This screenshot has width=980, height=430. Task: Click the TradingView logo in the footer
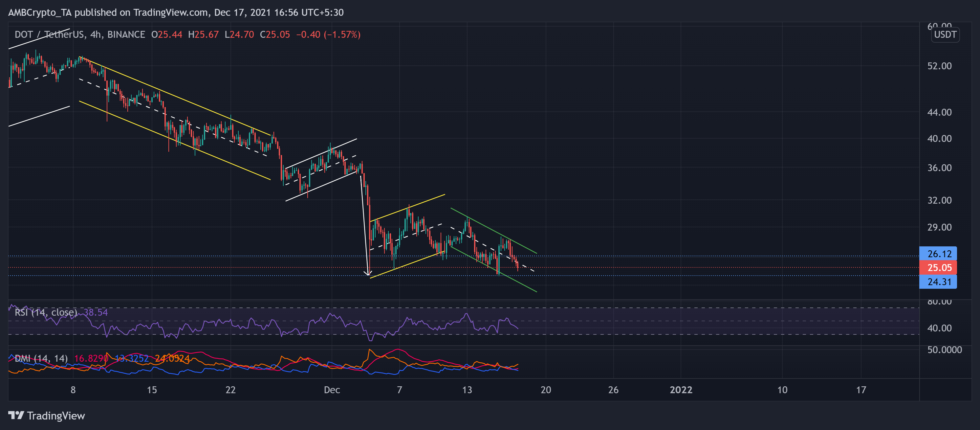[x=46, y=416]
